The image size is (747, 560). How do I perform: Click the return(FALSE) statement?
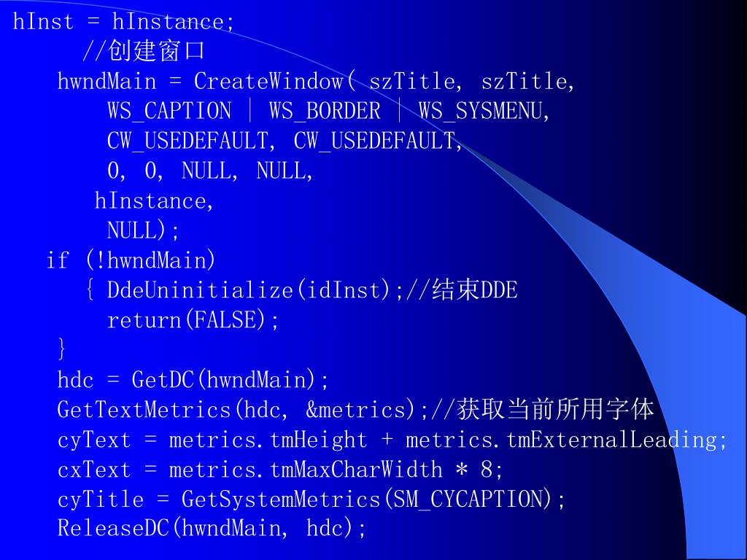193,320
